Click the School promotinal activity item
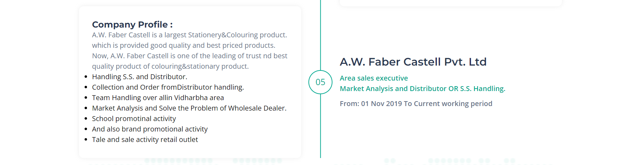This screenshot has width=644, height=165. tap(134, 119)
